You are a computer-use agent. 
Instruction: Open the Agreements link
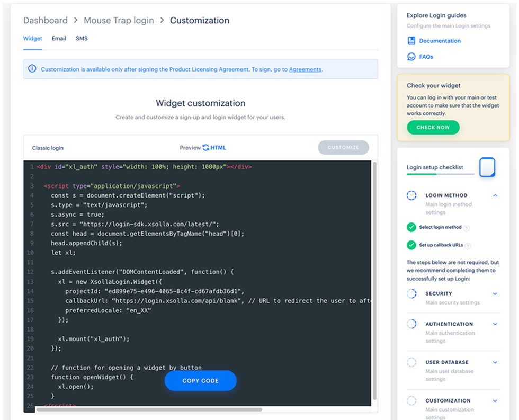pyautogui.click(x=305, y=69)
